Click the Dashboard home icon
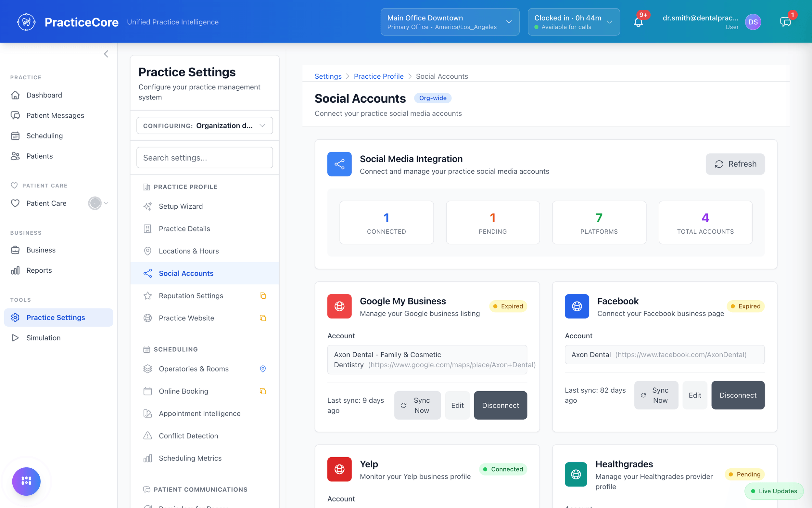The width and height of the screenshot is (812, 508). coord(15,95)
